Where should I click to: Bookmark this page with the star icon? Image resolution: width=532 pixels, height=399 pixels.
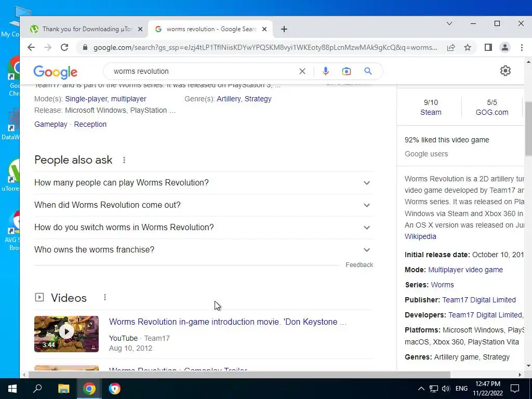pyautogui.click(x=468, y=47)
